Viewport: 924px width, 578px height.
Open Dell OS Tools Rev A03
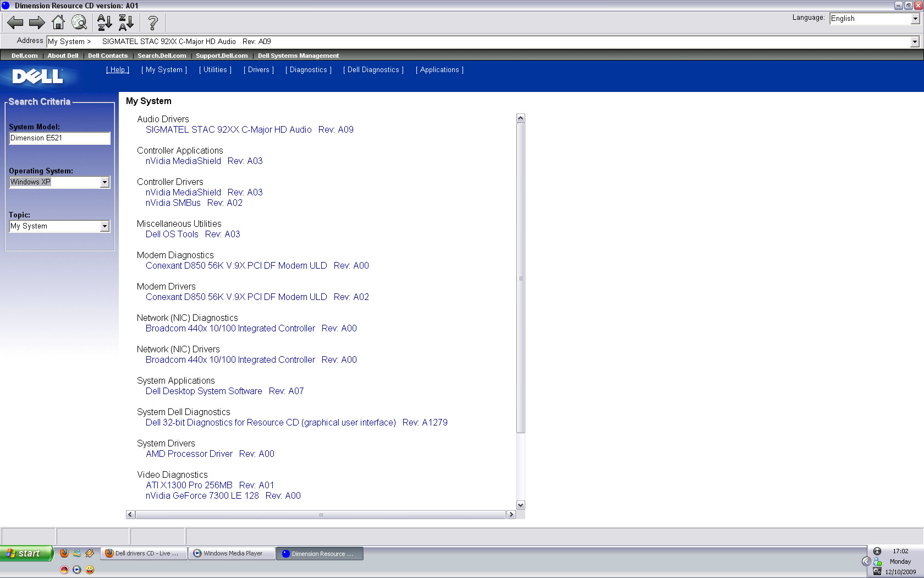pos(193,235)
